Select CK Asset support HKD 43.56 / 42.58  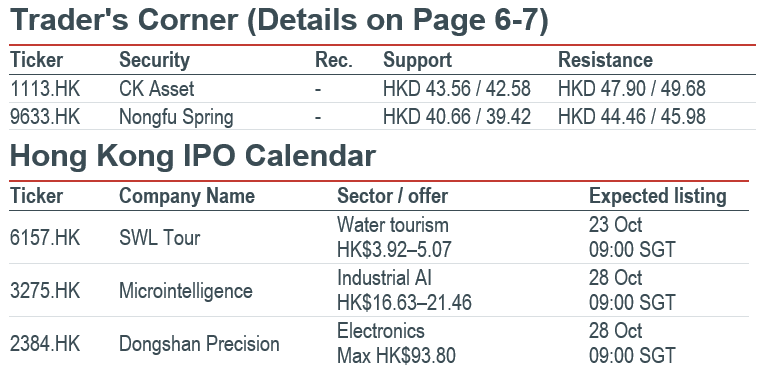pos(457,89)
